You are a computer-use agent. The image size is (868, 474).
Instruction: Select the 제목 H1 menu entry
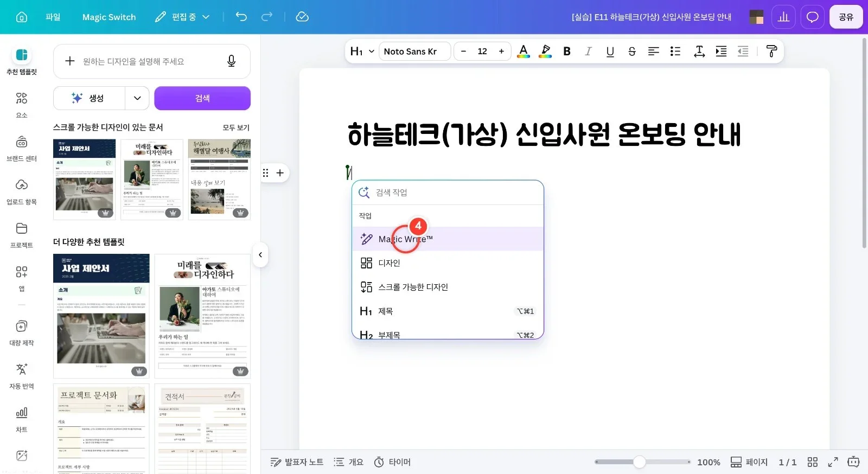click(448, 311)
